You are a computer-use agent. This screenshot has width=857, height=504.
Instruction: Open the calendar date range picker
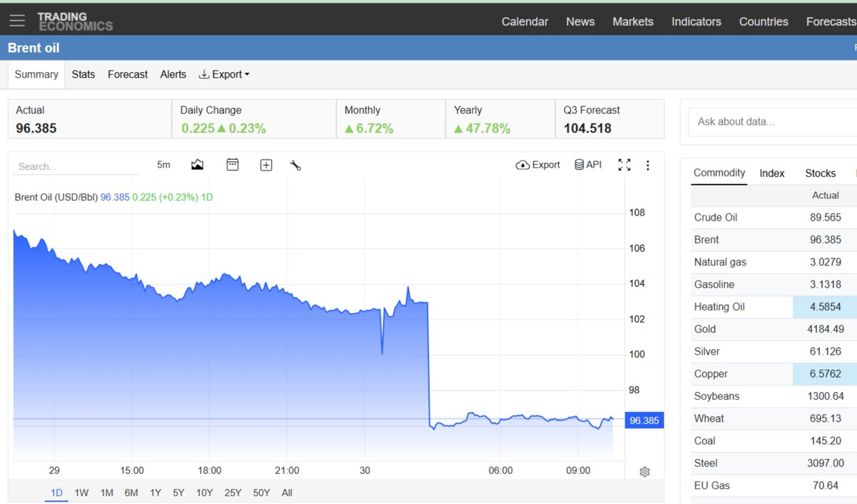[x=232, y=165]
